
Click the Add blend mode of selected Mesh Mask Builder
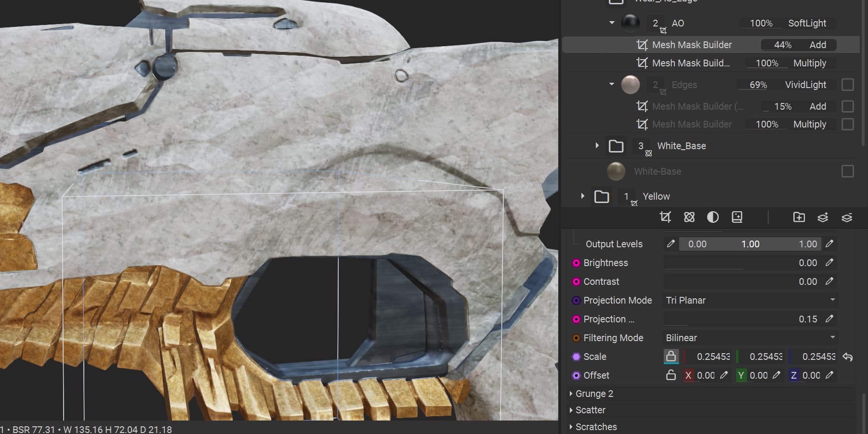817,45
